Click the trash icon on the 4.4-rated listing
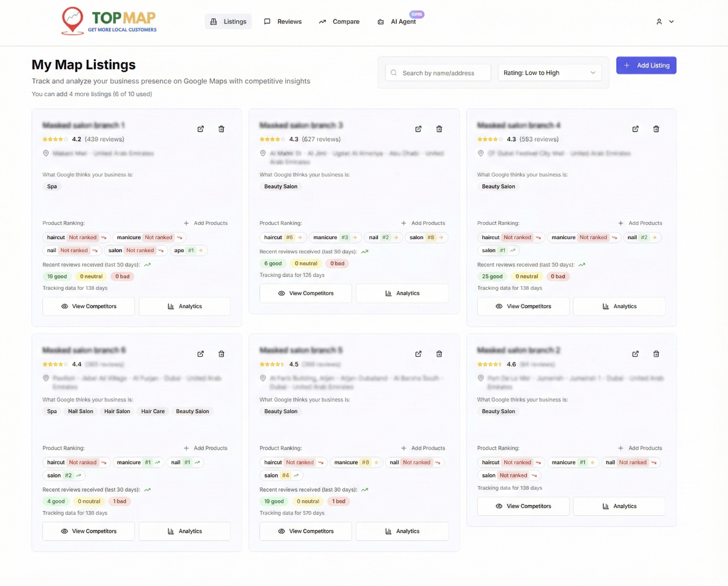This screenshot has width=728, height=586. click(221, 354)
